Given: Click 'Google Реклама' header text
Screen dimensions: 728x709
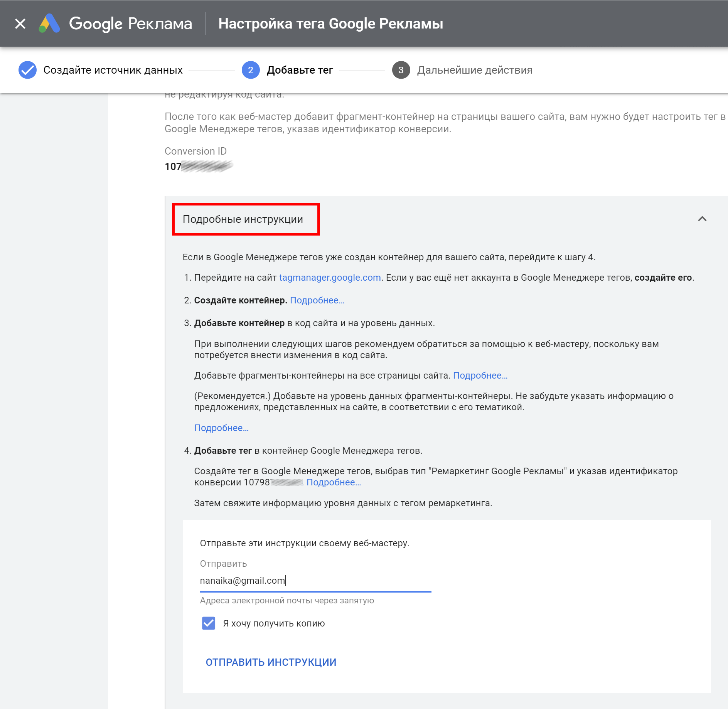Looking at the screenshot, I should [x=130, y=24].
